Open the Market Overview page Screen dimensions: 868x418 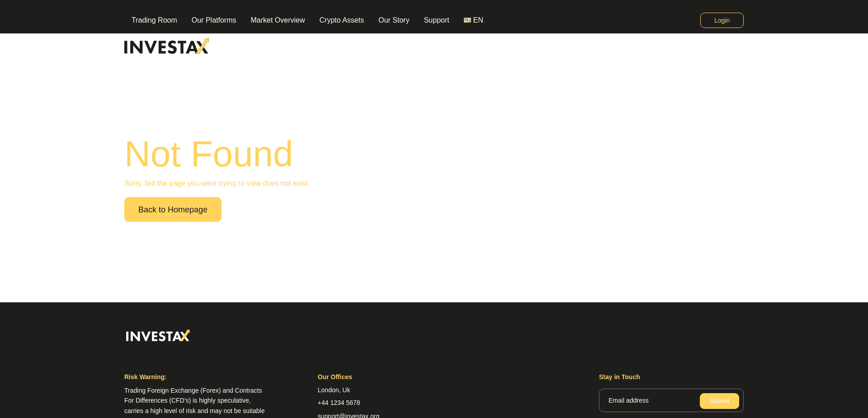click(278, 20)
